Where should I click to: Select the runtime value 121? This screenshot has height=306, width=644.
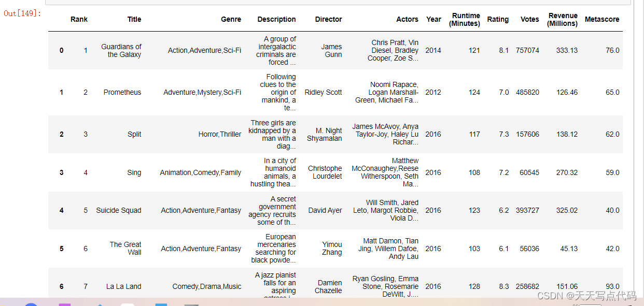474,51
